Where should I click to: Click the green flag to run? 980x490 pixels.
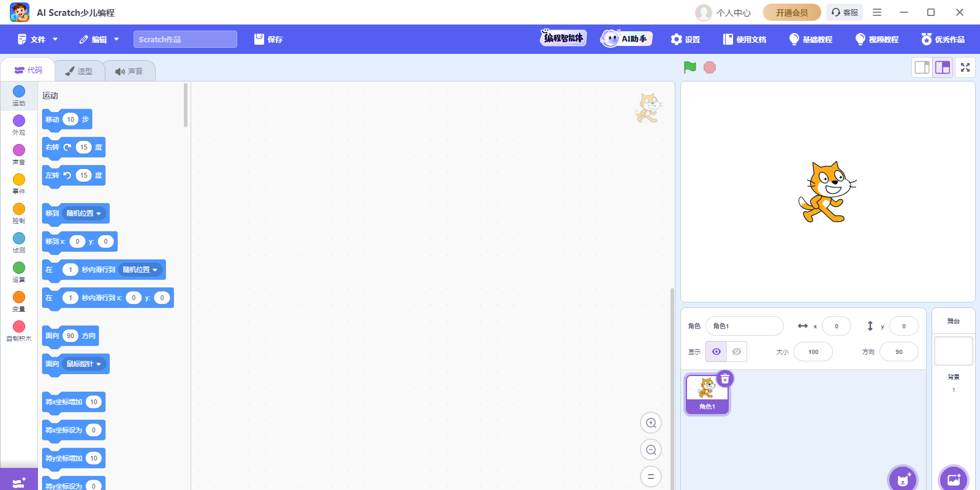pos(690,67)
